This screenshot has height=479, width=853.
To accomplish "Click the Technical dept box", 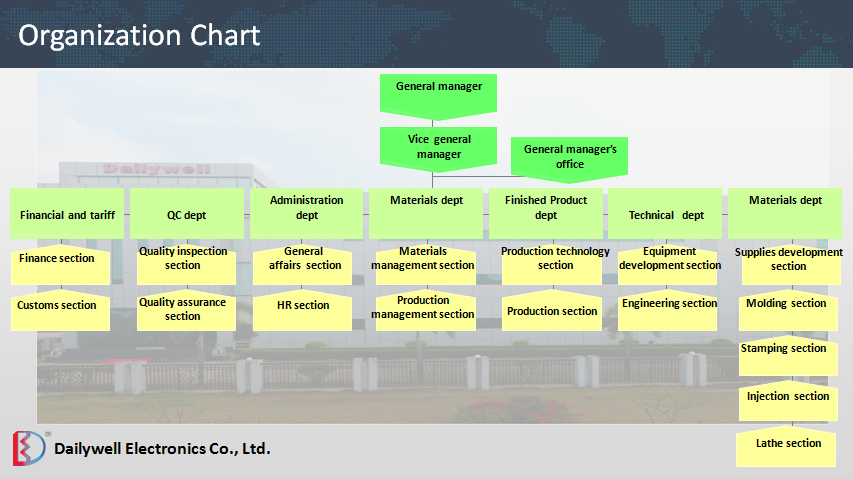I will tap(666, 213).
